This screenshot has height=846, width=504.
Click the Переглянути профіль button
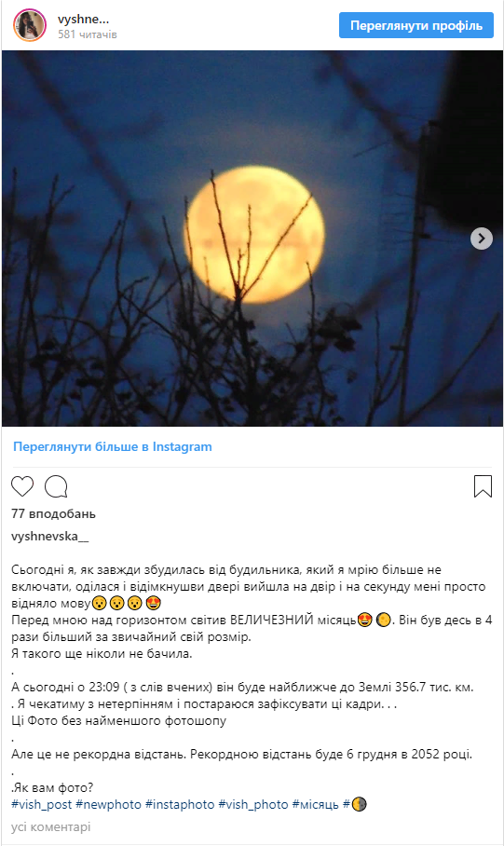pos(416,25)
